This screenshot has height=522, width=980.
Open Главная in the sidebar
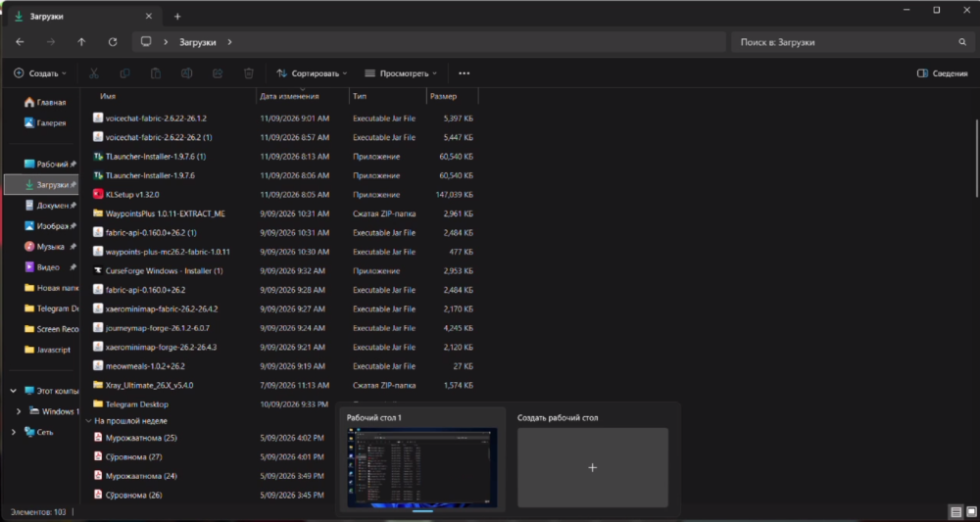(45, 103)
